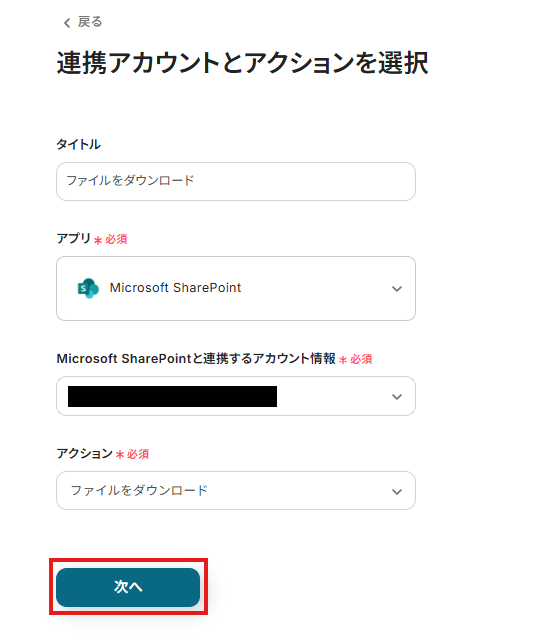
Task: Click the back chevron arrow icon
Action: (67, 23)
